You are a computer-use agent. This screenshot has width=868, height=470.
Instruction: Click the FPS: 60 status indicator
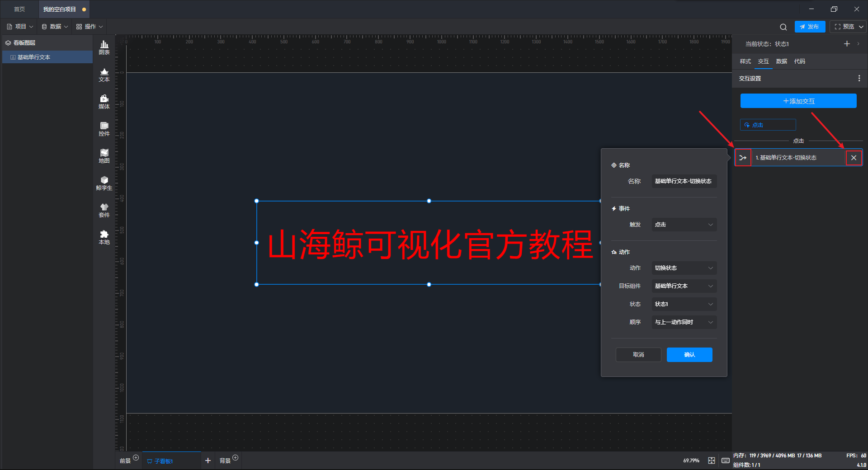tap(856, 456)
